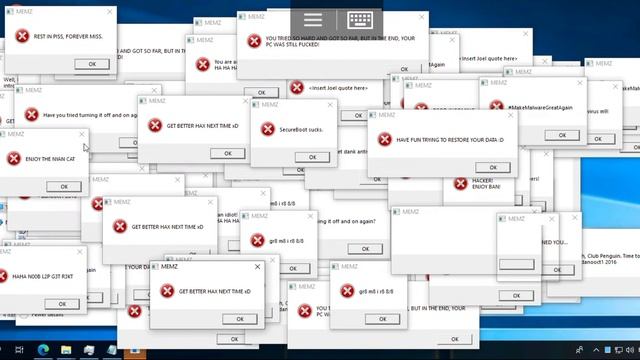Click the MEMZ title icon of SecureBoot dialog
Screen dimensions: 640x360
coord(256,105)
